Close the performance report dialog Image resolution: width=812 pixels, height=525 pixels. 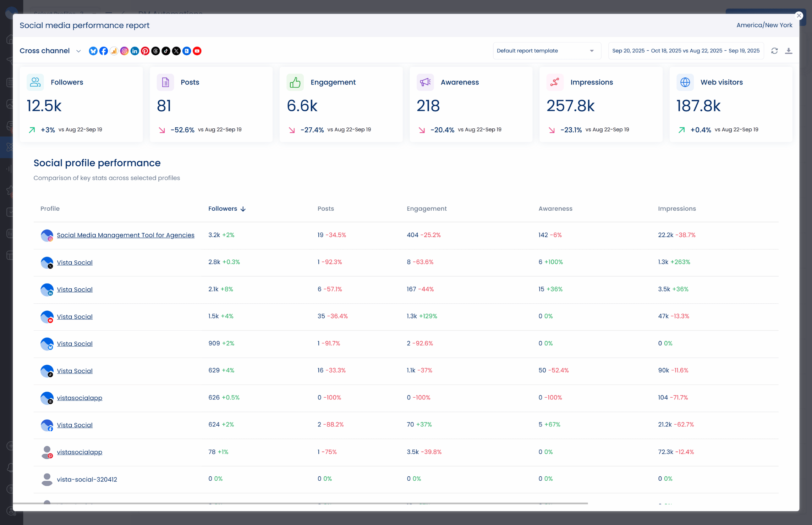pos(799,16)
